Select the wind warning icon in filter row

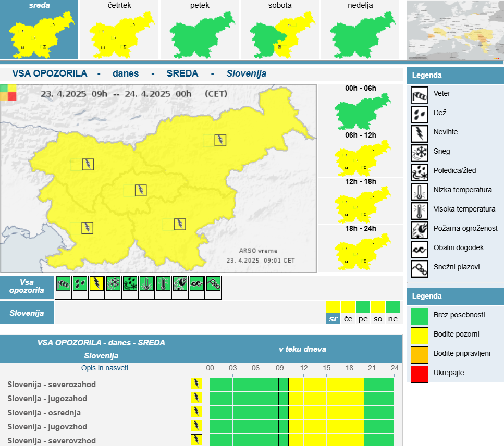(63, 284)
